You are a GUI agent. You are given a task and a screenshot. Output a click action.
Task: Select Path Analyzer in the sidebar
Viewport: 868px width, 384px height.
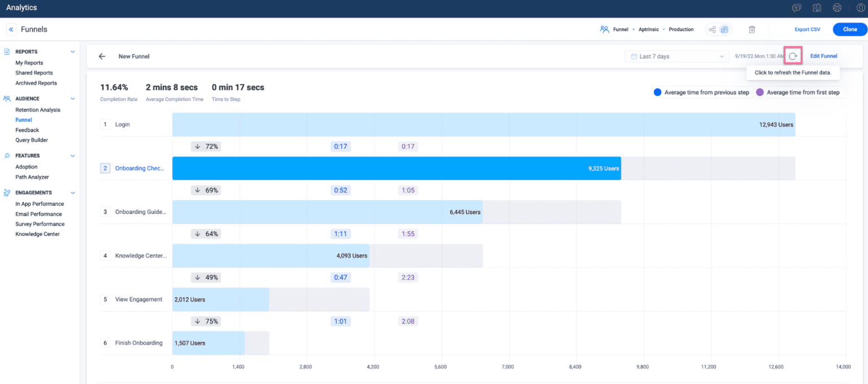(32, 177)
